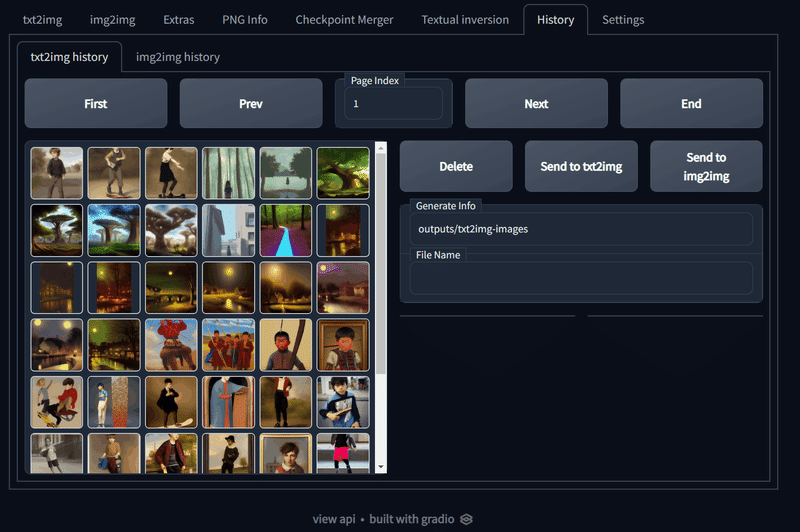Select the figure in blue robe thumbnail
The width and height of the screenshot is (800, 532).
pos(229,402)
